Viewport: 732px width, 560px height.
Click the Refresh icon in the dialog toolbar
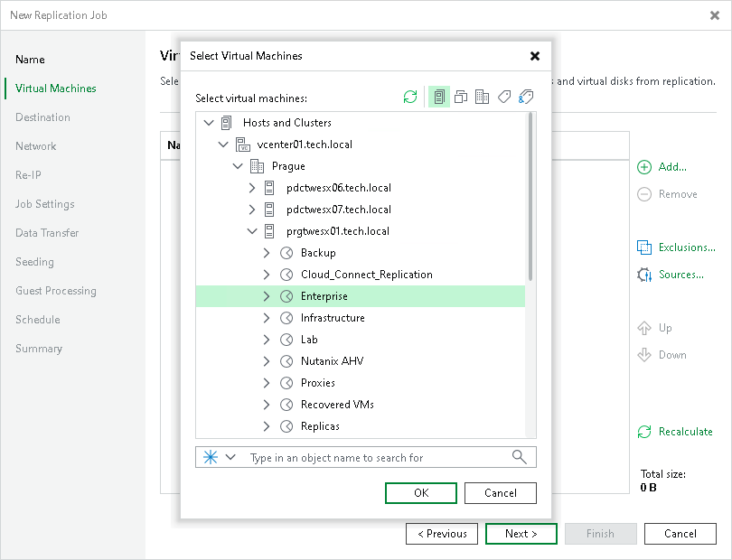coord(409,97)
